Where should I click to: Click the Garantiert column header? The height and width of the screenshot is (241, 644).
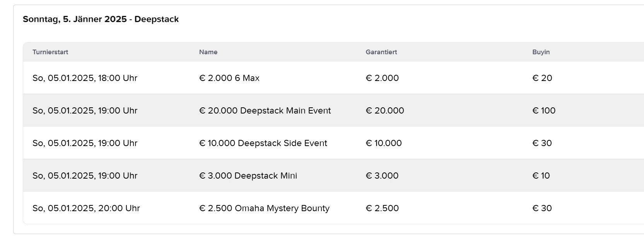(381, 52)
